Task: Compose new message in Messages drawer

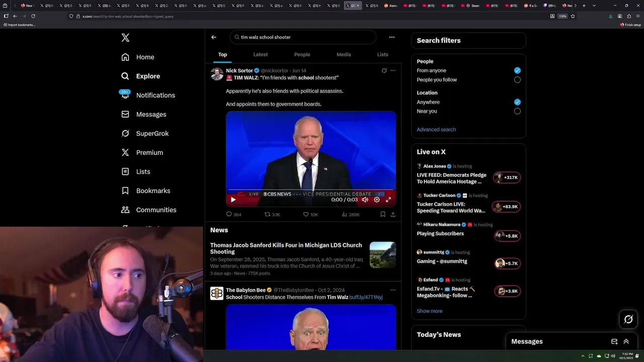Action: [x=614, y=341]
